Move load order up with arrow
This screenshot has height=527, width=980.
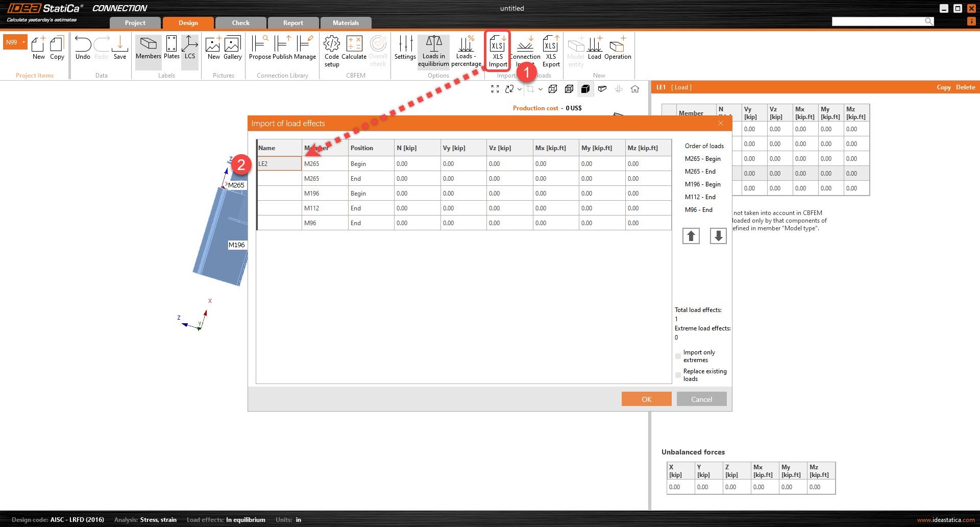tap(691, 236)
